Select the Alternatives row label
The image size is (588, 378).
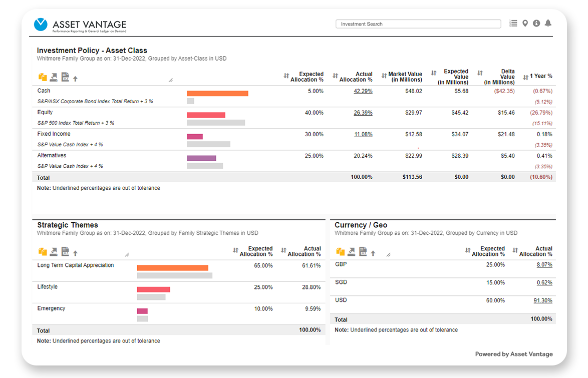coord(52,155)
